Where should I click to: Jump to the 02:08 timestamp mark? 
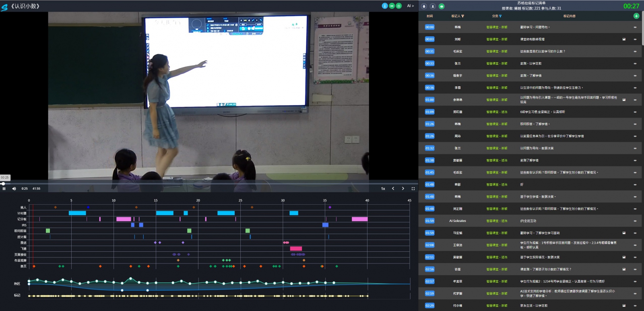tap(429, 245)
